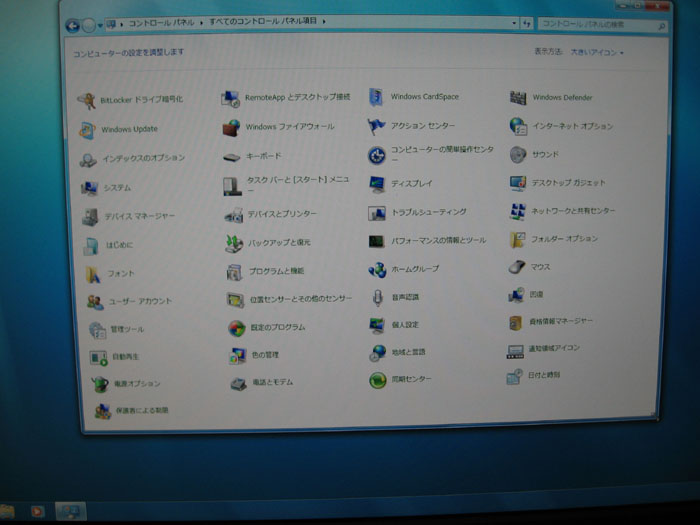Open Windows CardSpace icon
The image size is (700, 525).
pos(376,97)
